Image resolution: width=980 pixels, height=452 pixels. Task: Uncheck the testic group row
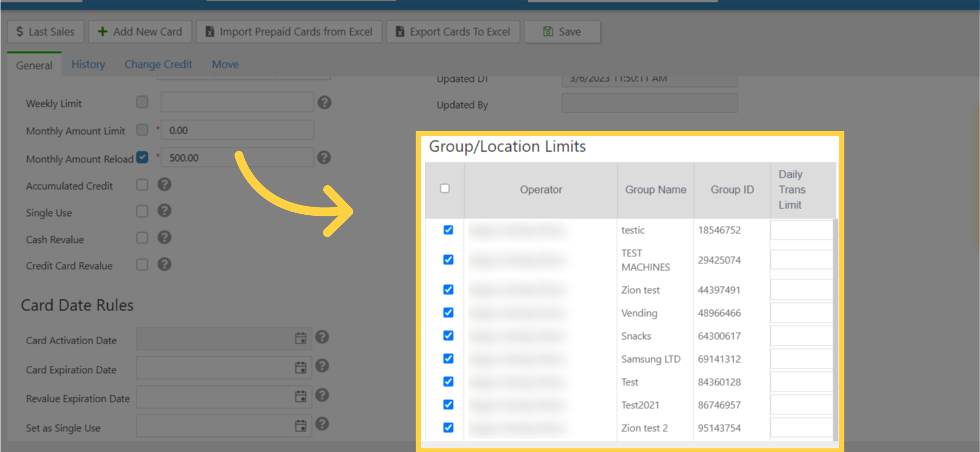(448, 230)
